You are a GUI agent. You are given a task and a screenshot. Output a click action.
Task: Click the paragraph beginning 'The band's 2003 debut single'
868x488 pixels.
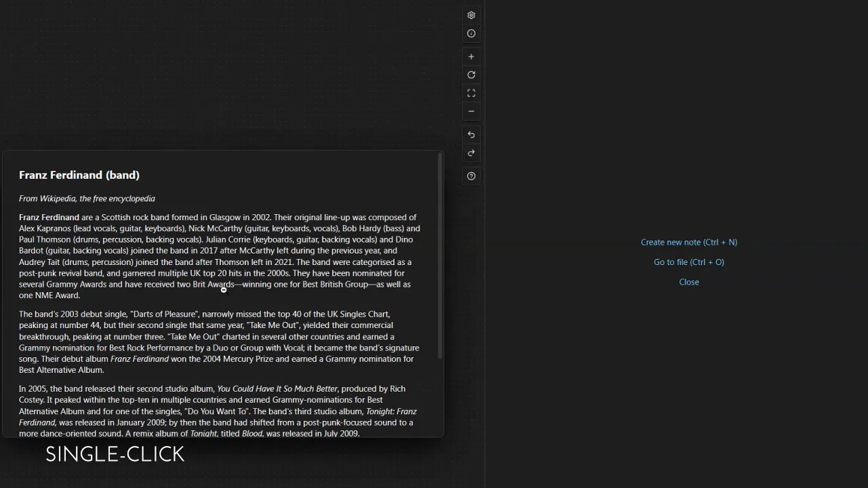point(220,342)
